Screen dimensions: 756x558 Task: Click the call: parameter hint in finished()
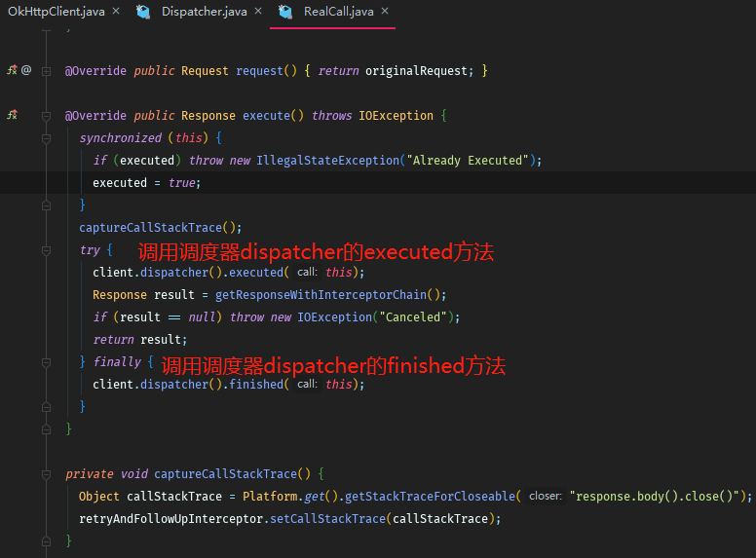(x=307, y=384)
